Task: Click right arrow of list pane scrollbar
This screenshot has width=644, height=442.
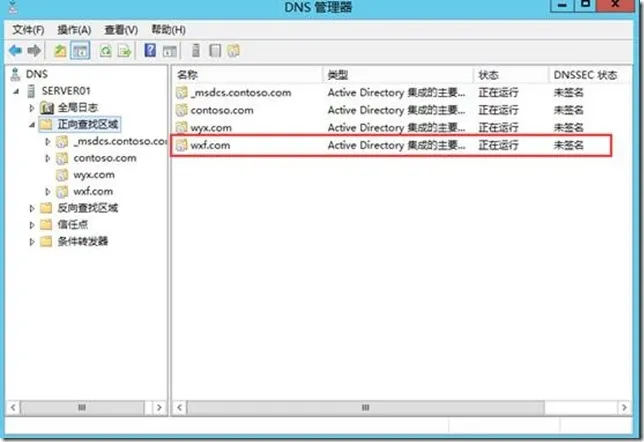Action: (x=624, y=407)
